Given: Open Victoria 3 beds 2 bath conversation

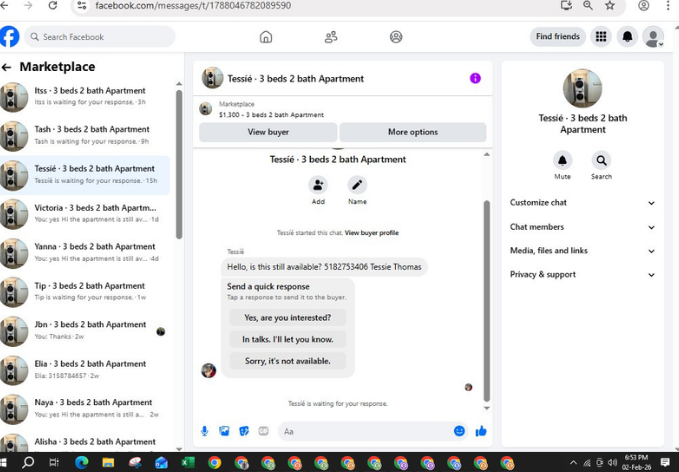Looking at the screenshot, I should tap(85, 213).
